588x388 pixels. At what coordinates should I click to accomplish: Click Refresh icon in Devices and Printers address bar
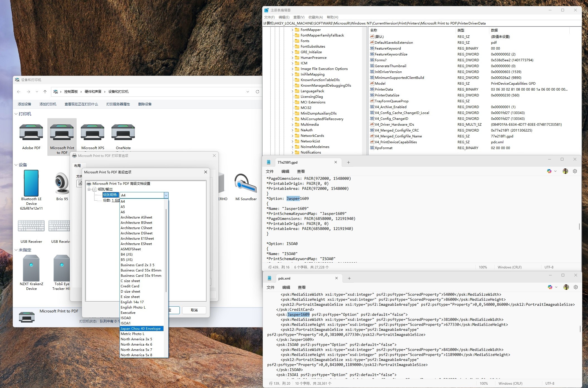[x=257, y=92]
